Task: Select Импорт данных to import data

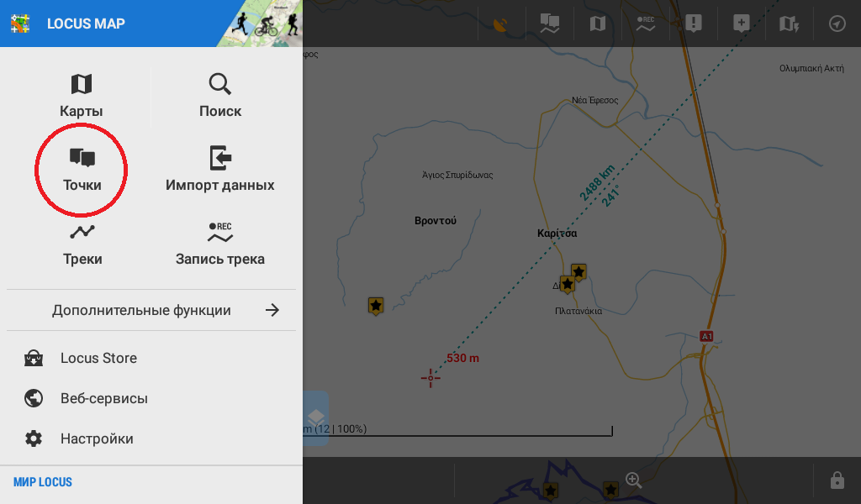Action: click(x=220, y=170)
